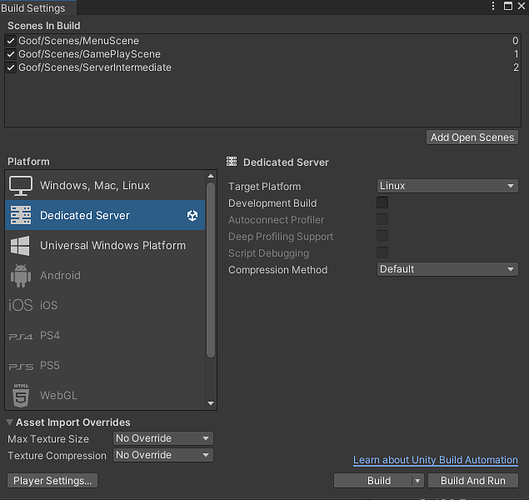529x500 pixels.
Task: Select the Windows, Mac, Linux monitor icon
Action: pos(21,186)
